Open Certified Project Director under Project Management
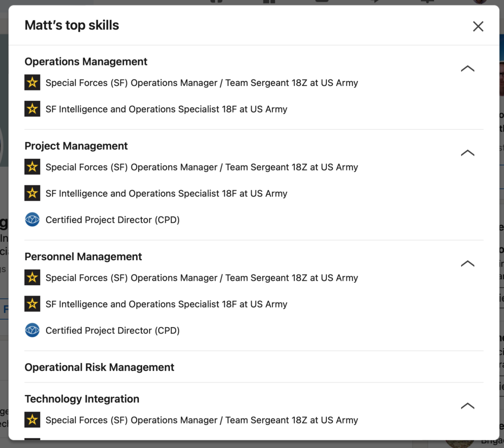The image size is (504, 448). point(113,220)
